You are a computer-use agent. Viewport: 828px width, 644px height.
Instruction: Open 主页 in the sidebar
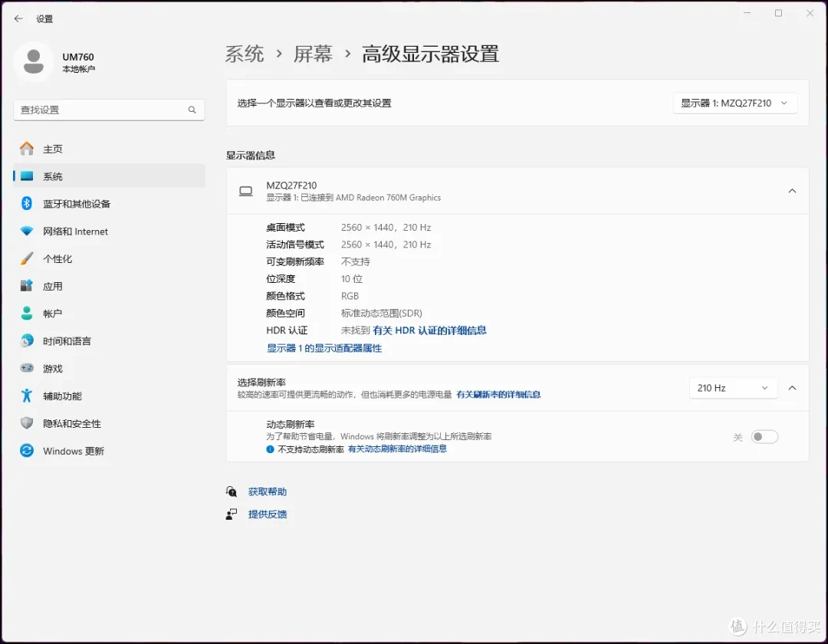pyautogui.click(x=110, y=149)
